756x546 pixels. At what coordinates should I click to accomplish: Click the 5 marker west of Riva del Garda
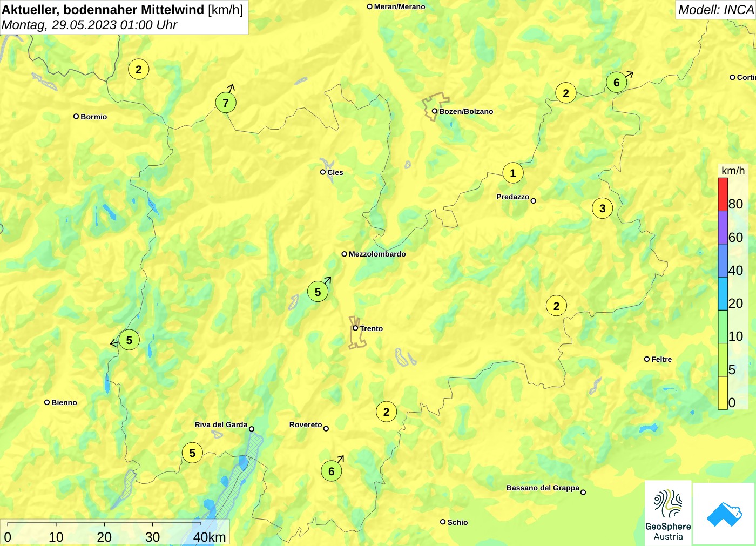pyautogui.click(x=192, y=453)
